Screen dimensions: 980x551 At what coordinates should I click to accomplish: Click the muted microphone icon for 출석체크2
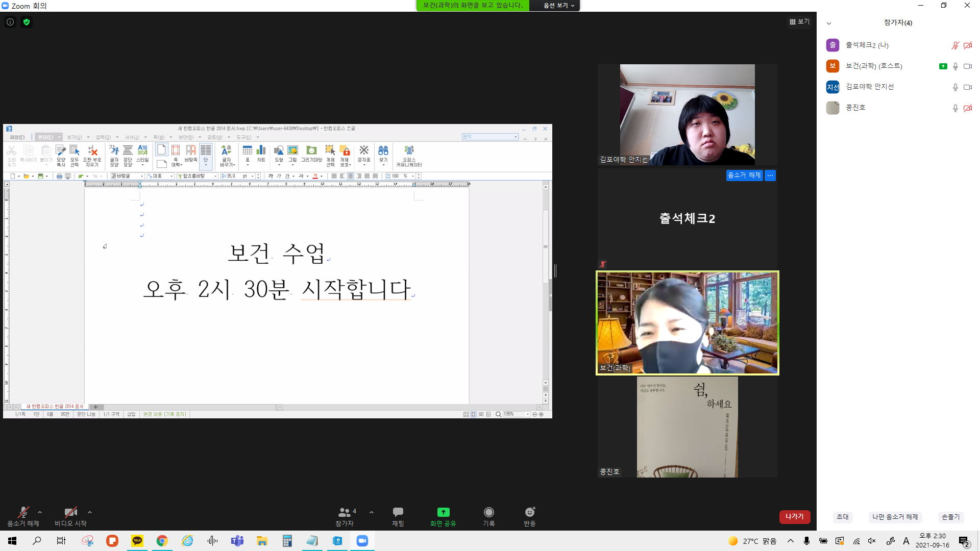tap(955, 45)
